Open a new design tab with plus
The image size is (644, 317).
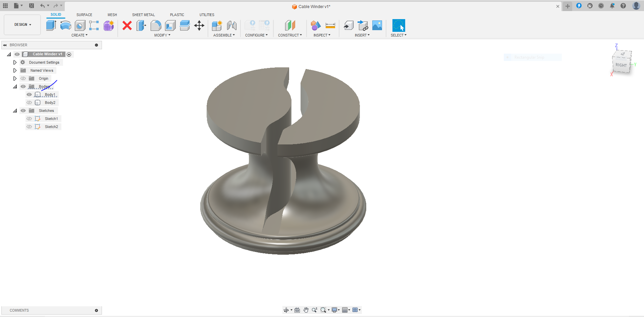pos(568,6)
